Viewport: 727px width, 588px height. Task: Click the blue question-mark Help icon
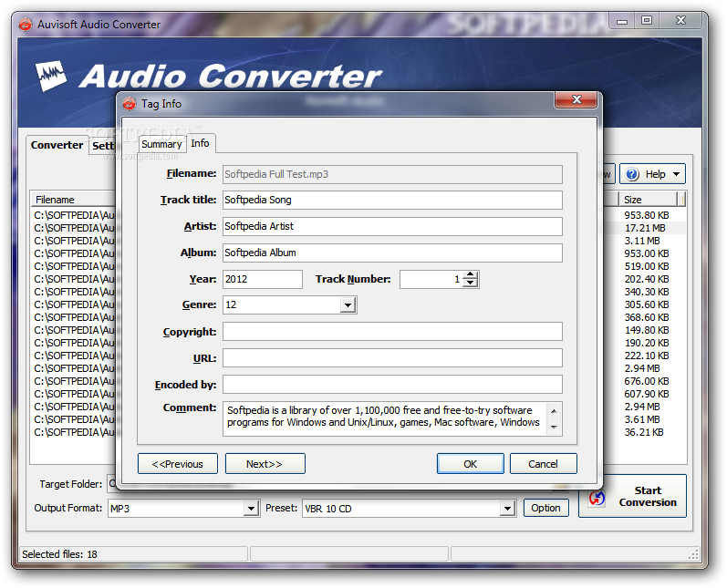click(632, 174)
